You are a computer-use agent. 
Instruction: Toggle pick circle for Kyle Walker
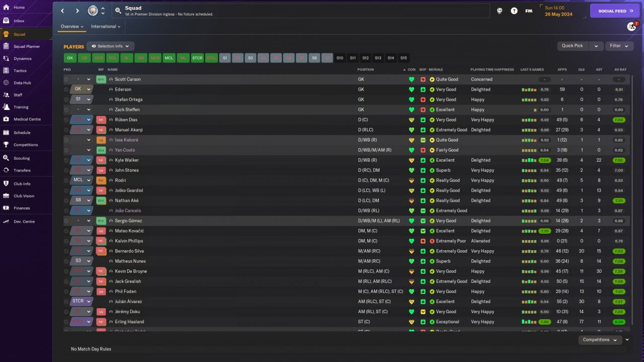click(x=66, y=160)
